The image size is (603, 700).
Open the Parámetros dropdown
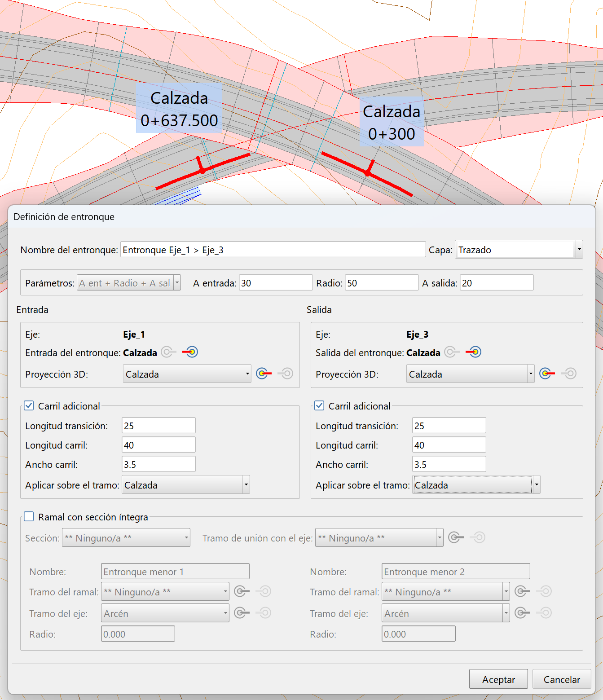tap(177, 283)
